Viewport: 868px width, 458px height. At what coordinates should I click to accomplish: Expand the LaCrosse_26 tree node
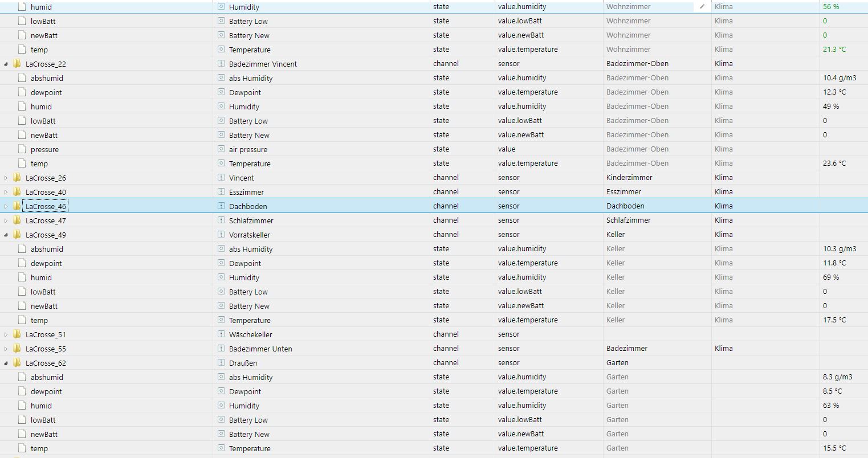point(6,178)
